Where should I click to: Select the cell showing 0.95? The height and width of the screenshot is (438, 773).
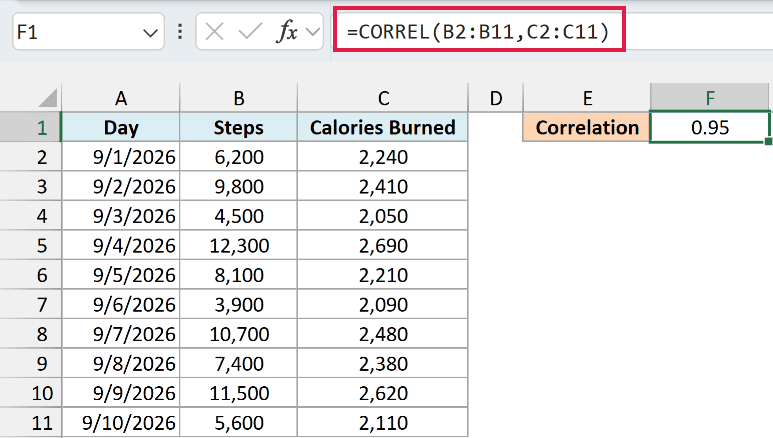pos(709,127)
